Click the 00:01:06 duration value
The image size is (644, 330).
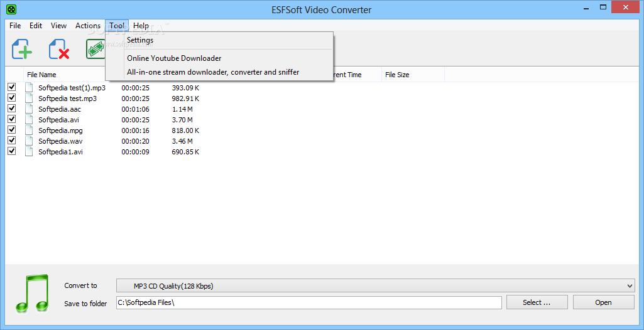(135, 109)
